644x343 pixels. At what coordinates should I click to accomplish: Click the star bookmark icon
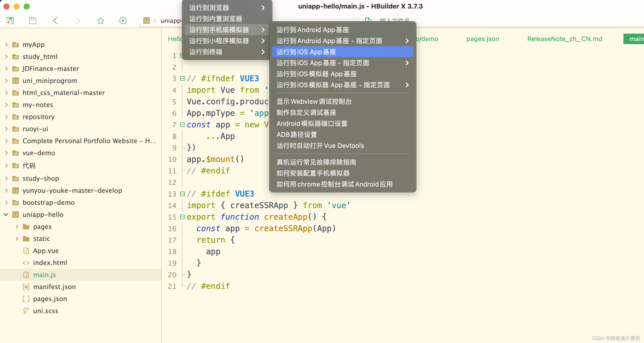coord(100,20)
